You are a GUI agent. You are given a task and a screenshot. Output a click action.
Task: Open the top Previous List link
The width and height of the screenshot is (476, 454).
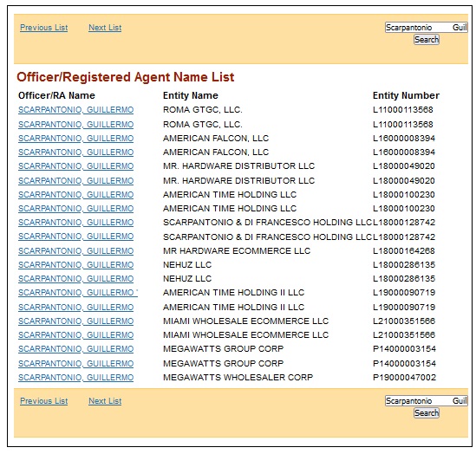(44, 28)
